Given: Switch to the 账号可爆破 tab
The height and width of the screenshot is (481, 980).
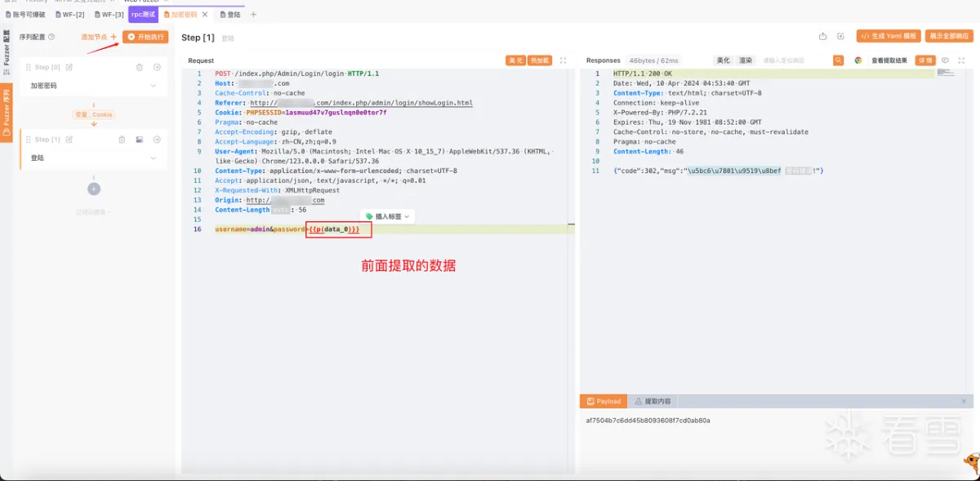Looking at the screenshot, I should tap(26, 15).
